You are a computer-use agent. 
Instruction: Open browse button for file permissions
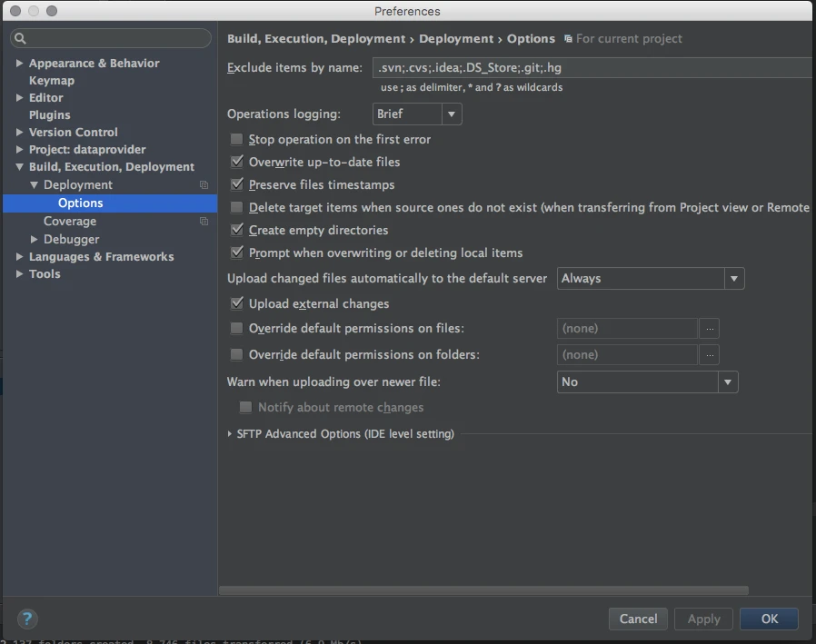point(710,329)
